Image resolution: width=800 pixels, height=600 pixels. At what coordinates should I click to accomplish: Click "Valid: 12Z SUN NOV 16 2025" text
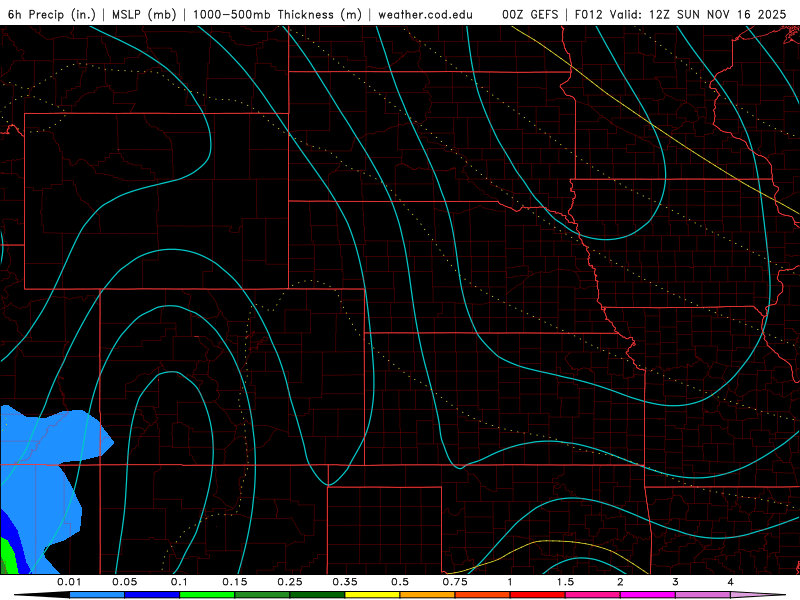(x=698, y=14)
